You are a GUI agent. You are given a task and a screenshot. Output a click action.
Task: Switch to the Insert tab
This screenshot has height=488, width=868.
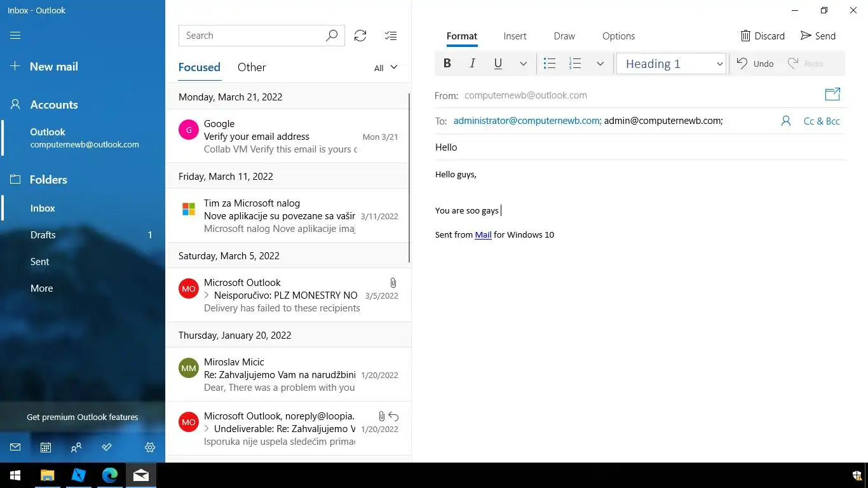[x=515, y=36]
